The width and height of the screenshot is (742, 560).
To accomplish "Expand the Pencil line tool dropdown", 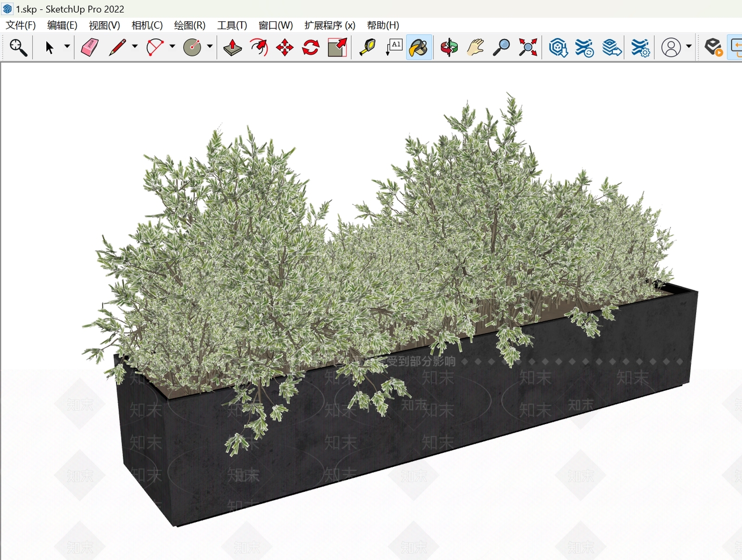I will tap(134, 46).
